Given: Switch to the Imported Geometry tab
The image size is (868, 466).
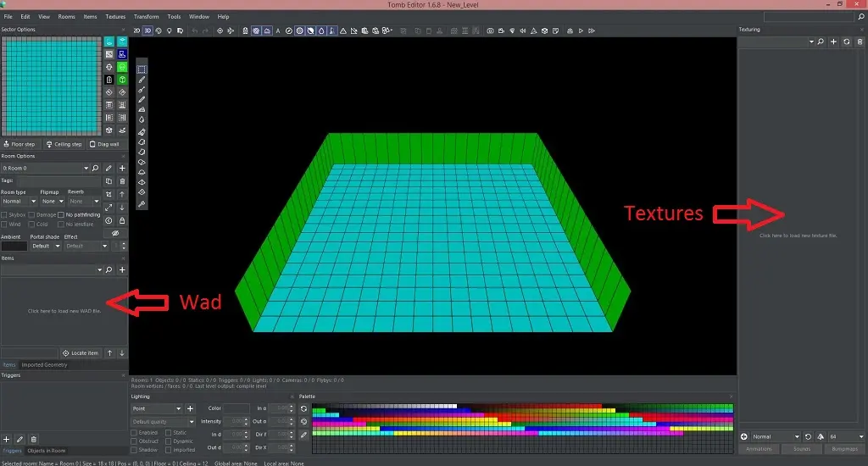Looking at the screenshot, I should point(44,365).
